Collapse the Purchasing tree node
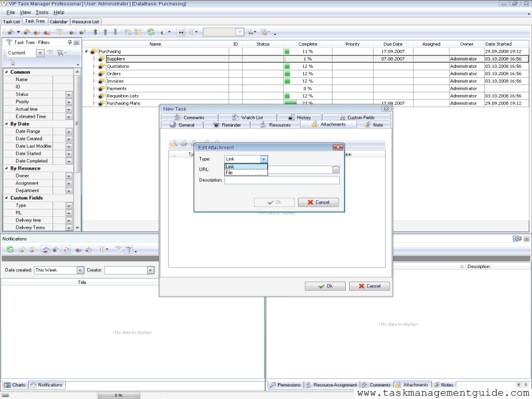 tap(86, 52)
